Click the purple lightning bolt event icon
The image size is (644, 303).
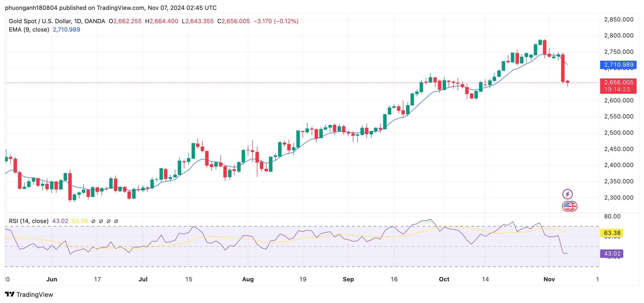tap(567, 194)
